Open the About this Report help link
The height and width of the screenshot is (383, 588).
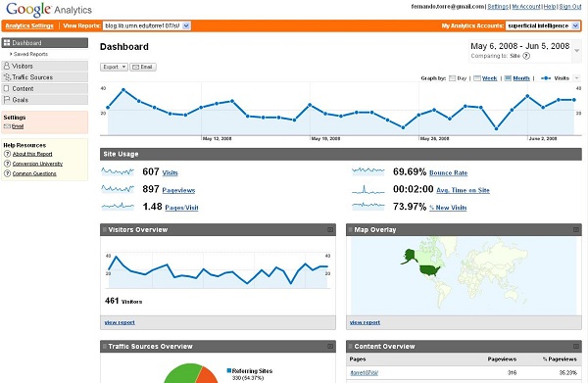point(32,154)
